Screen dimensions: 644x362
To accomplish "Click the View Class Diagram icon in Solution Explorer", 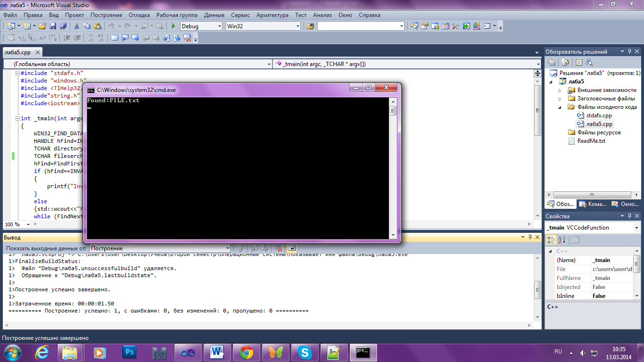I will point(589,62).
